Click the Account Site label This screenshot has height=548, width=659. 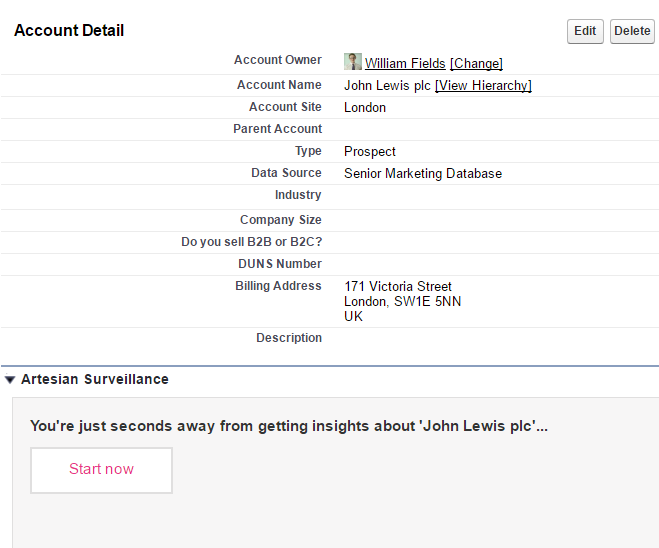click(x=285, y=107)
